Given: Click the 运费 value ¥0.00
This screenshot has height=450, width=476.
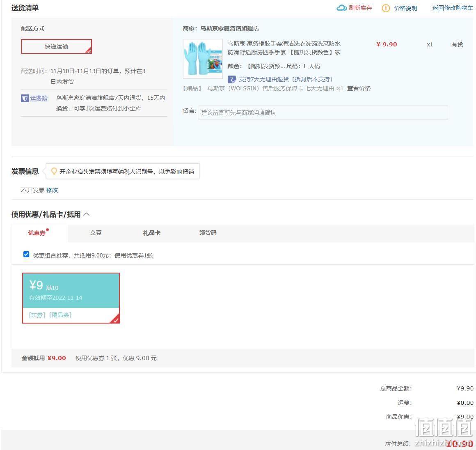Looking at the screenshot, I should [465, 403].
